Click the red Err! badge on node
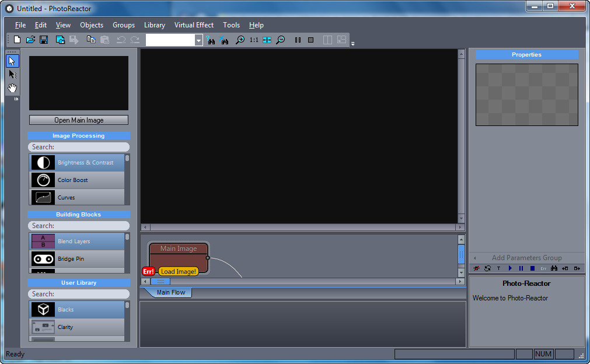590x364 pixels. point(148,271)
